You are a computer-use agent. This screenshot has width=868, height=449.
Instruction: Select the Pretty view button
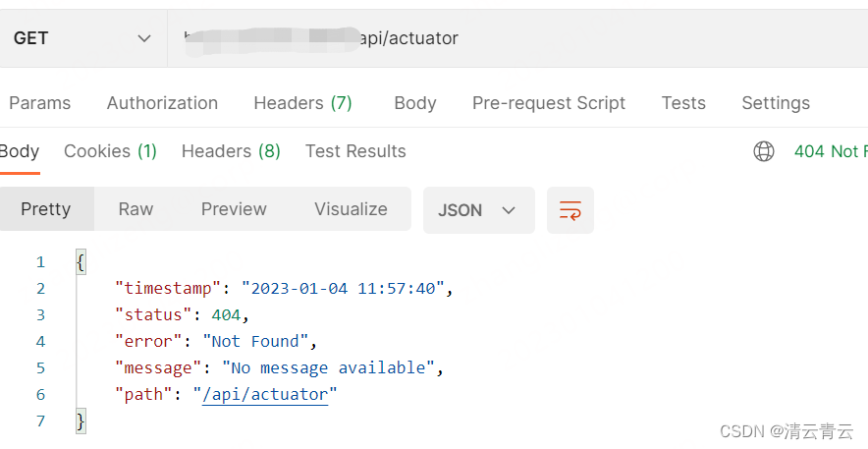tap(46, 209)
